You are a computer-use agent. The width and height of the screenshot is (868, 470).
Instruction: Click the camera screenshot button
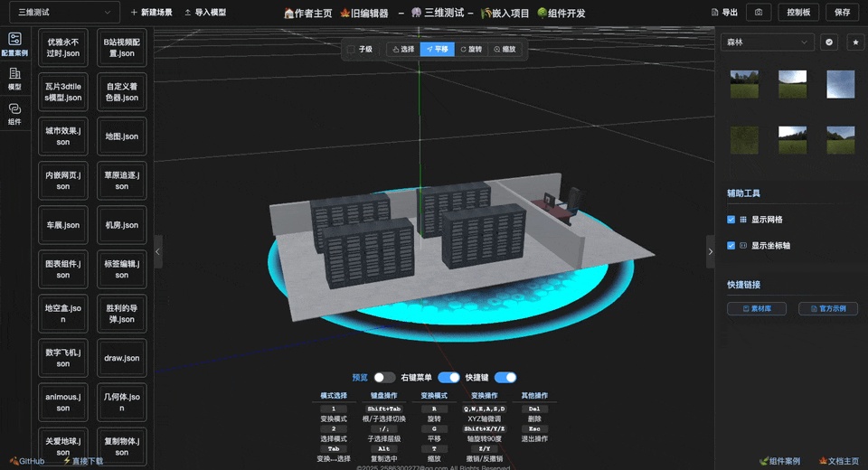(x=759, y=12)
